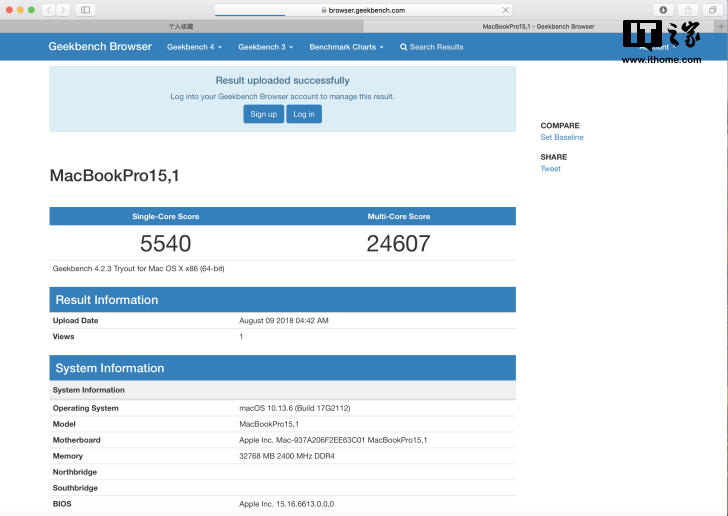728x516 pixels.
Task: Open Safari downloads icon
Action: coord(663,10)
